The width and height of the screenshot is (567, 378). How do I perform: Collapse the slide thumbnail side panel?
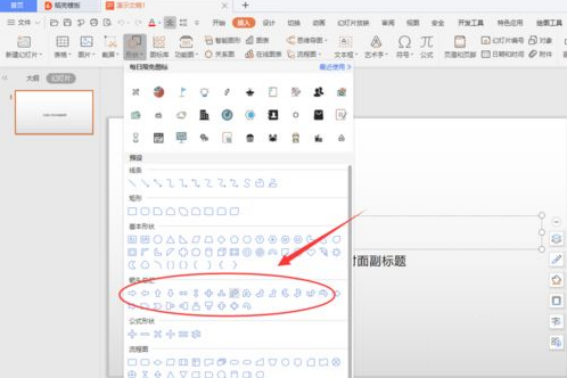[5, 78]
